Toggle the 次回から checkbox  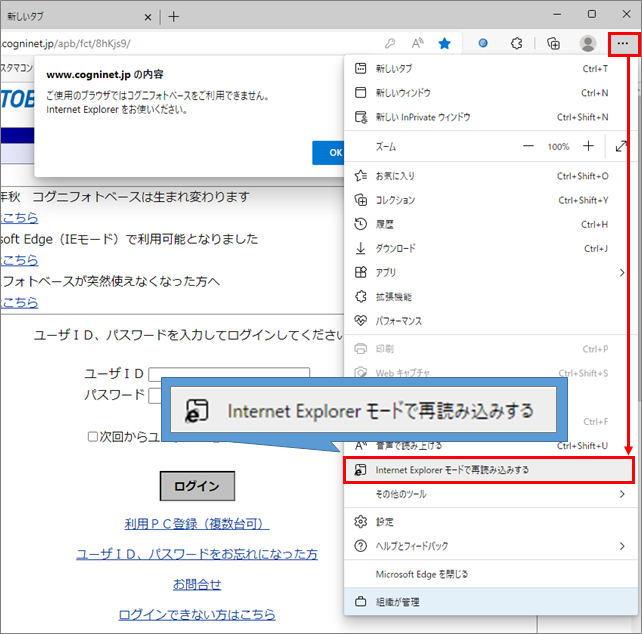[x=93, y=437]
